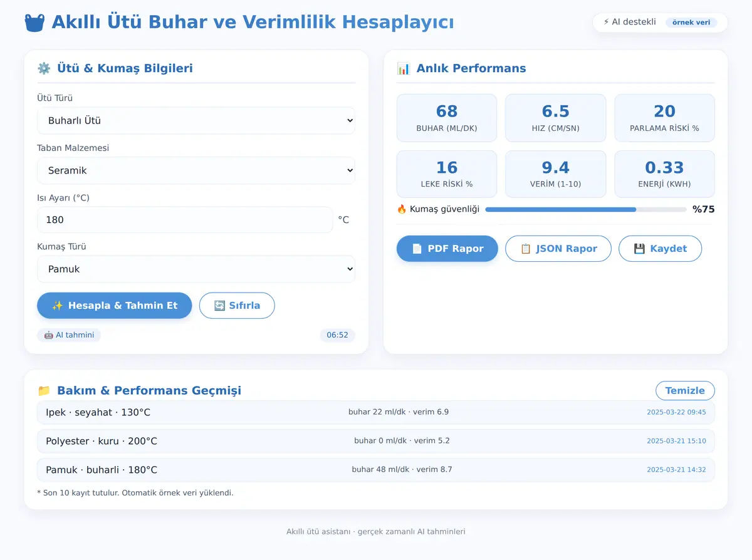Click the text buhar 22 ml/dk · verim 6.9
Image resolution: width=752 pixels, height=560 pixels.
(399, 412)
